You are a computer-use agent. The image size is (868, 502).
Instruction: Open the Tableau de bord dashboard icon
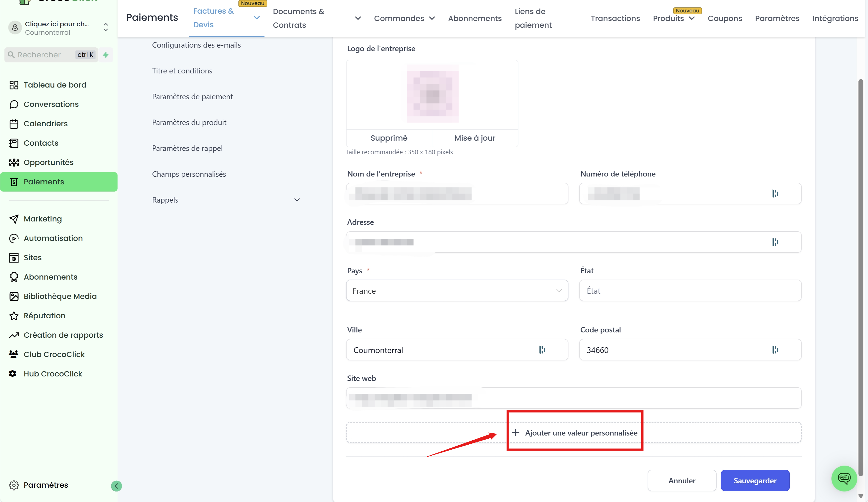coord(14,85)
